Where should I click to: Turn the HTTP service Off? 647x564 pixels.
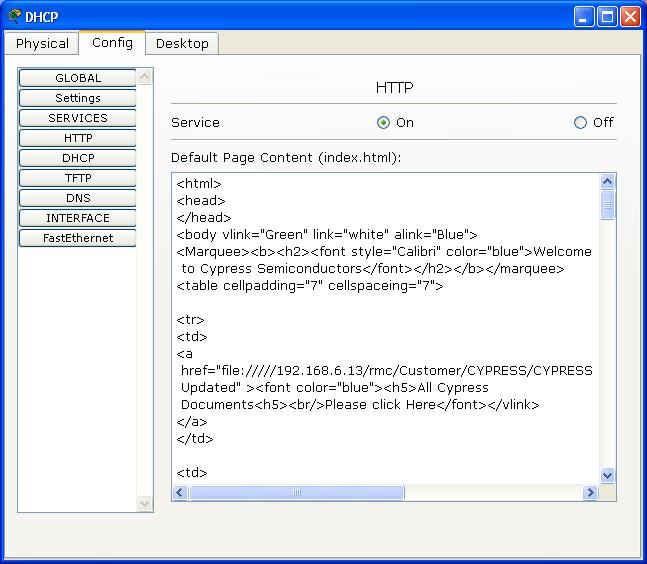pyautogui.click(x=580, y=123)
